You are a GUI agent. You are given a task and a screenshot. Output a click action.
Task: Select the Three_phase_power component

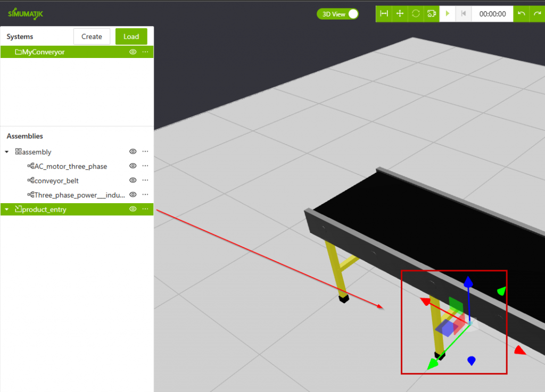click(80, 195)
